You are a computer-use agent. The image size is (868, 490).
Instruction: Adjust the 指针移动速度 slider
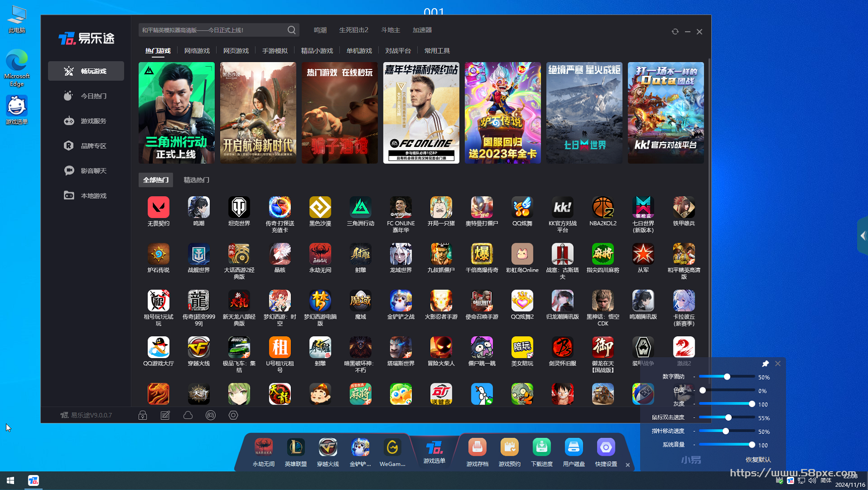click(x=727, y=431)
